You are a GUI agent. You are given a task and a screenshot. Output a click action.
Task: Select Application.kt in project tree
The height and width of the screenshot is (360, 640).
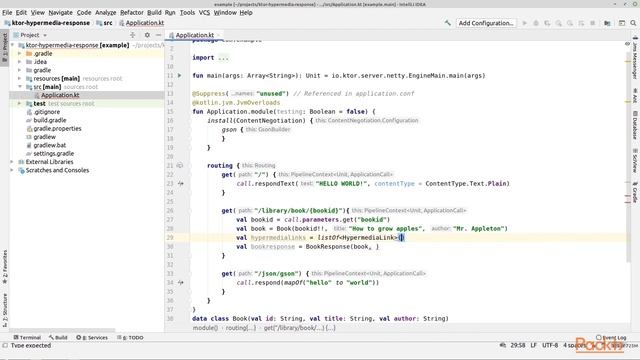coord(60,95)
